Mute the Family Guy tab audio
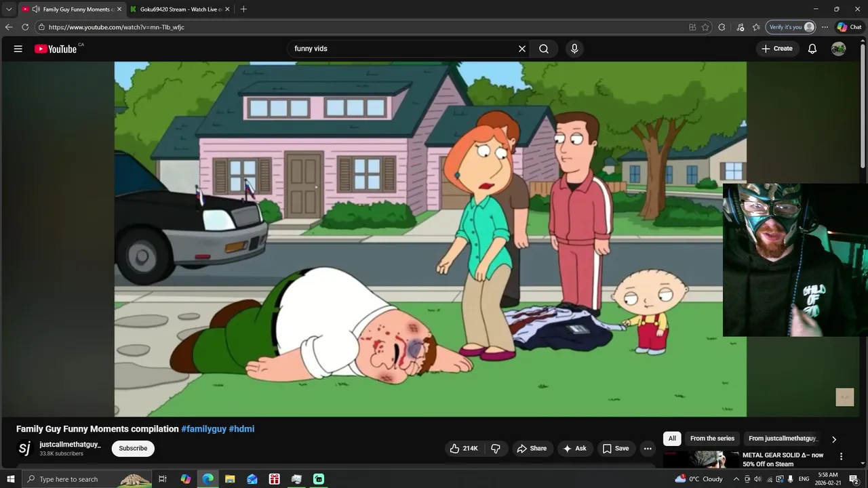Screen dimensions: 868x488 (x=36, y=9)
